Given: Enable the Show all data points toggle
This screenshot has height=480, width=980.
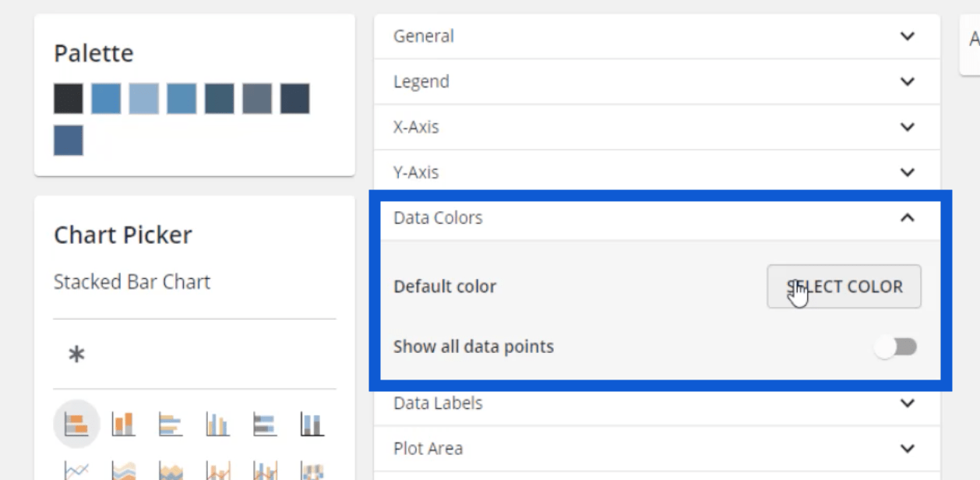Looking at the screenshot, I should (x=896, y=347).
